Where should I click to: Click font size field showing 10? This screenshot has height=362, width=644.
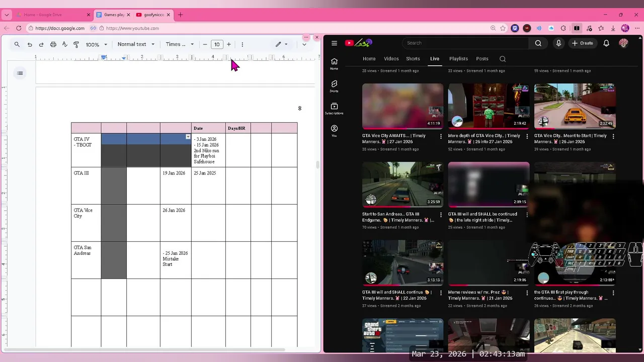pos(217,44)
